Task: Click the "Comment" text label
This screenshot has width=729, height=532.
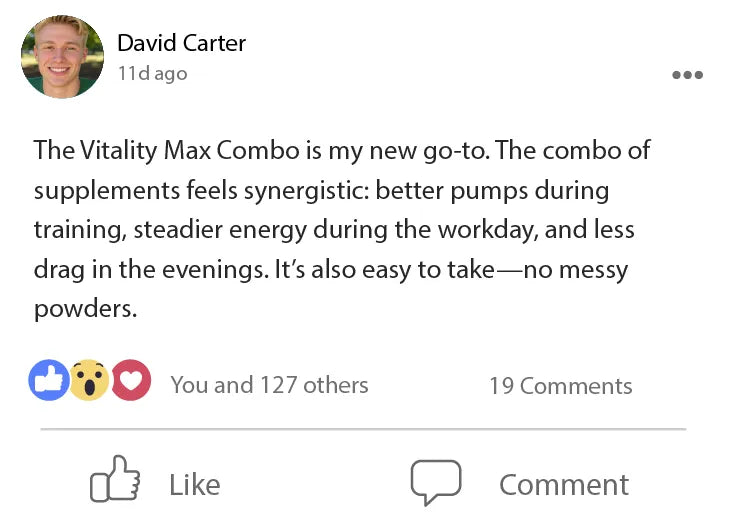Action: click(x=564, y=485)
